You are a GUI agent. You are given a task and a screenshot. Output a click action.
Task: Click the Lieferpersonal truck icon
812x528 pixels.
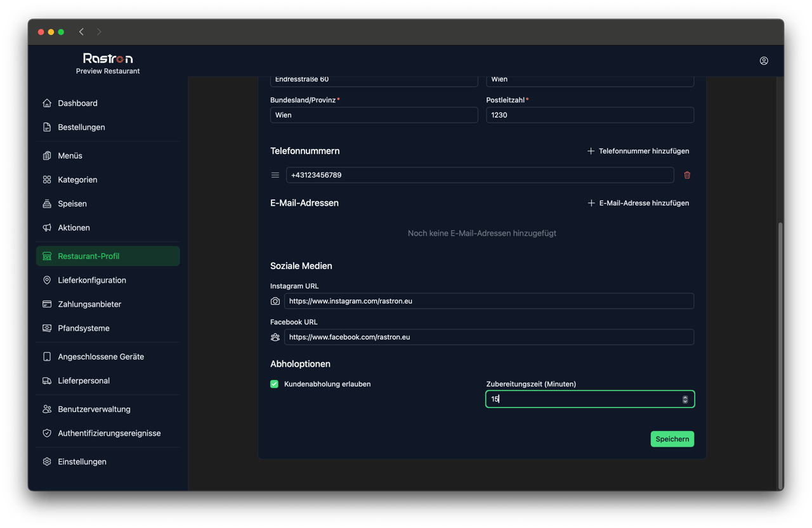(47, 381)
